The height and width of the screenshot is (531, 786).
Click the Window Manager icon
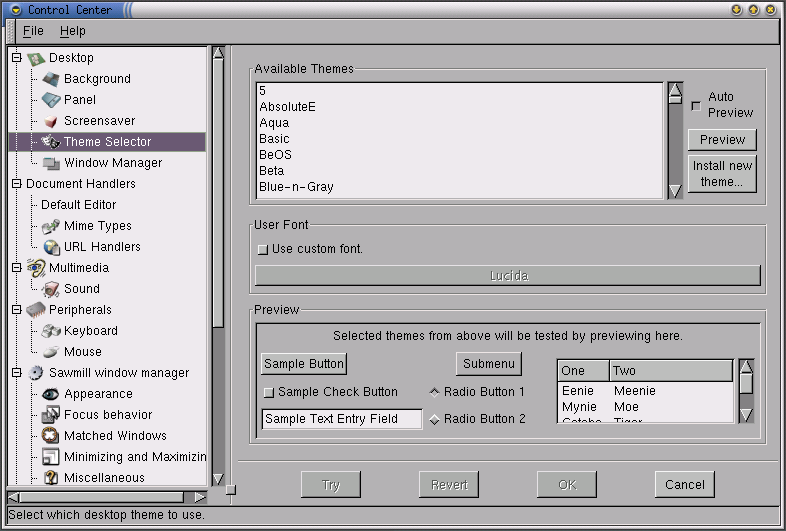coord(51,163)
